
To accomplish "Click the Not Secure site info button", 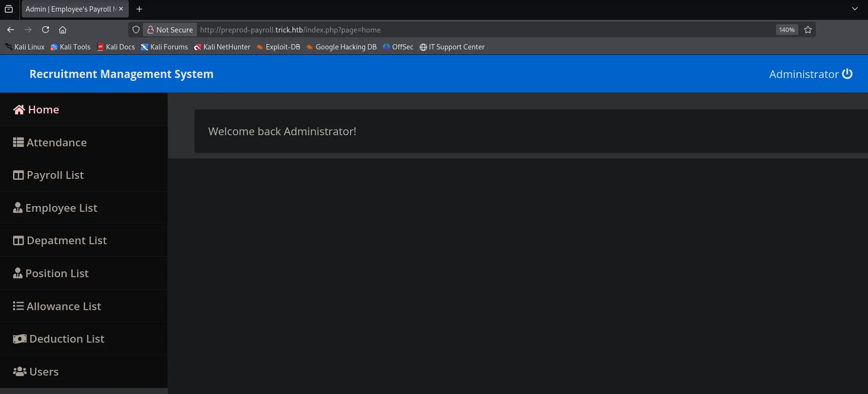I will click(170, 30).
